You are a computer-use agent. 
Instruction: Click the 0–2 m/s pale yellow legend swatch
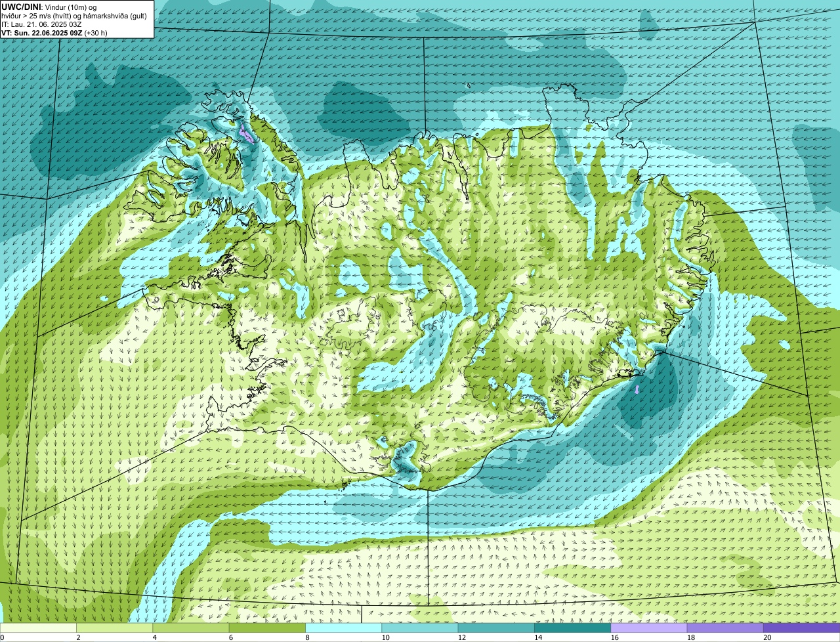pyautogui.click(x=38, y=628)
